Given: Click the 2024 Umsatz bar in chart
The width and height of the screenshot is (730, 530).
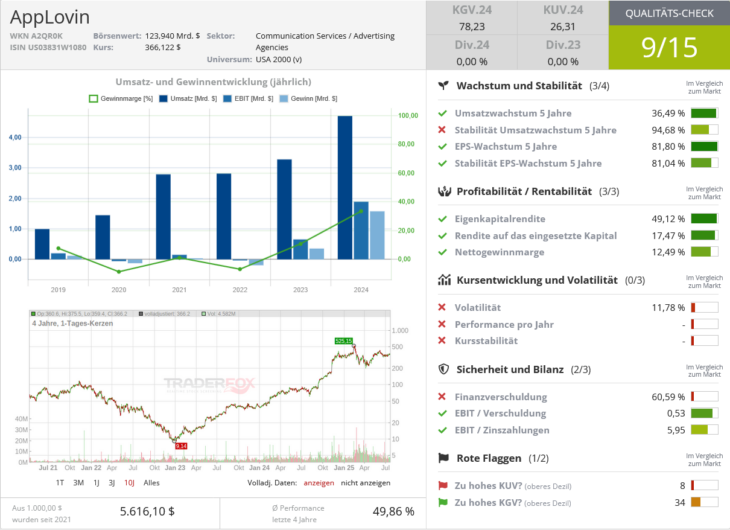Looking at the screenshot, I should click(x=345, y=188).
